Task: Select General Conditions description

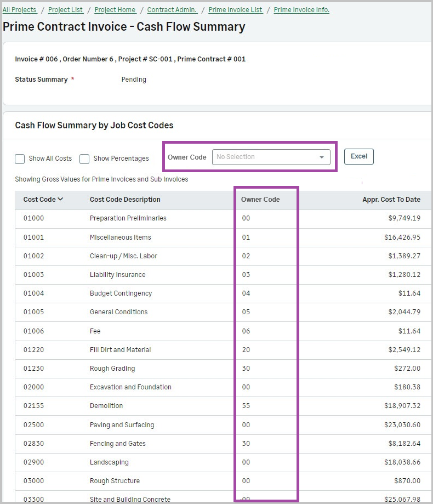Action: tap(118, 312)
